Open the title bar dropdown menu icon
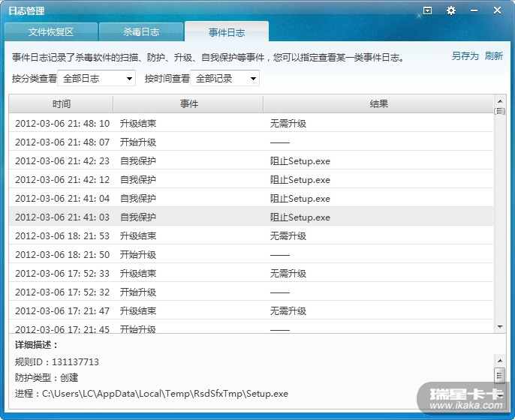515x420 pixels. [427, 10]
